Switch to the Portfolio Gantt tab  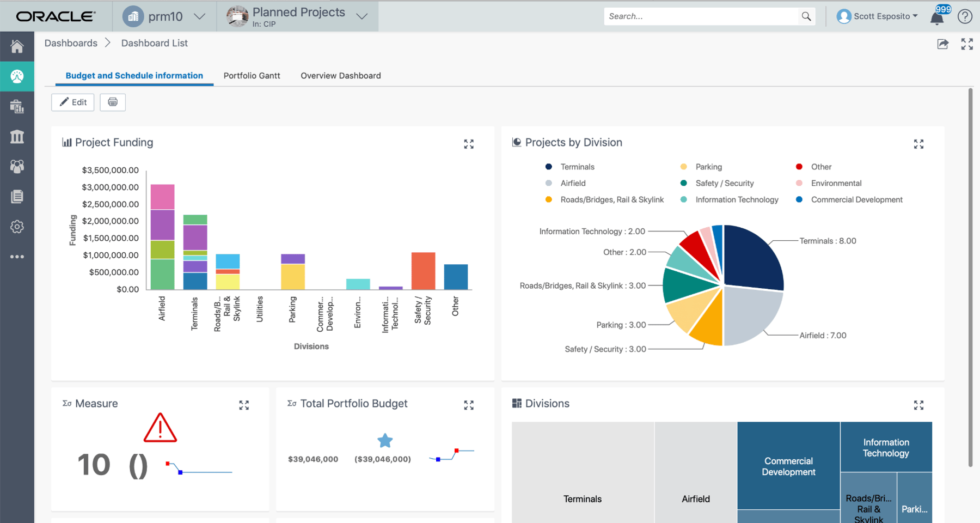tap(252, 76)
